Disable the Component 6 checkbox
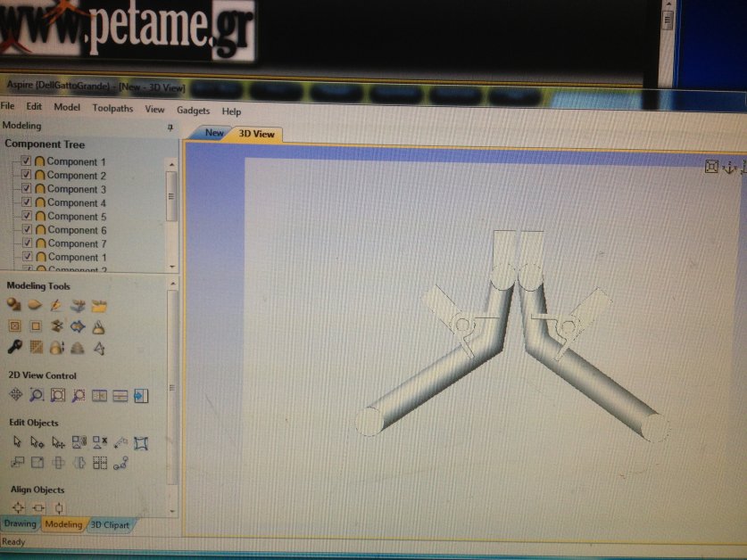Viewport: 747px width, 560px height. point(27,230)
